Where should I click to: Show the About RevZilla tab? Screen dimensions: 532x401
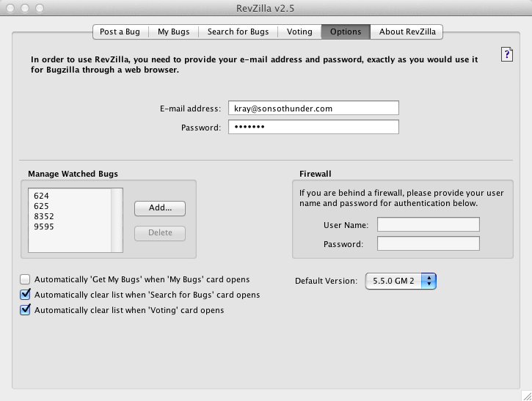tap(407, 32)
